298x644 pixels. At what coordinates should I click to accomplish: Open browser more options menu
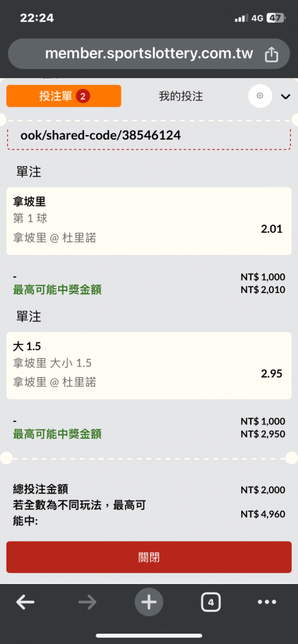tap(267, 602)
